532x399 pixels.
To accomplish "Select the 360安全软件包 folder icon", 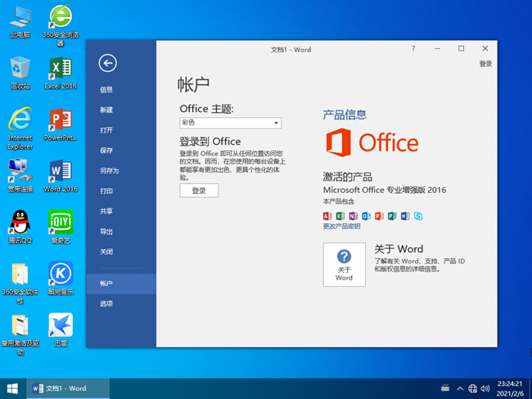I will click(20, 284).
